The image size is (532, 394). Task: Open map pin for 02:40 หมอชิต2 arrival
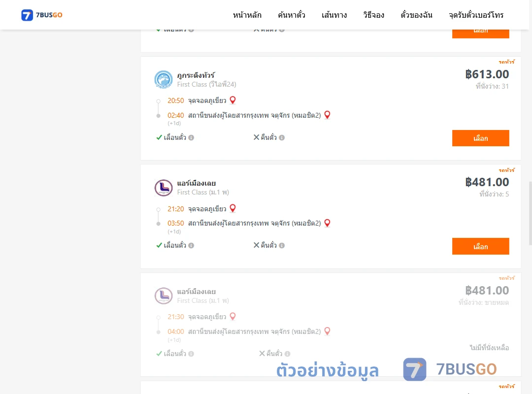[327, 115]
